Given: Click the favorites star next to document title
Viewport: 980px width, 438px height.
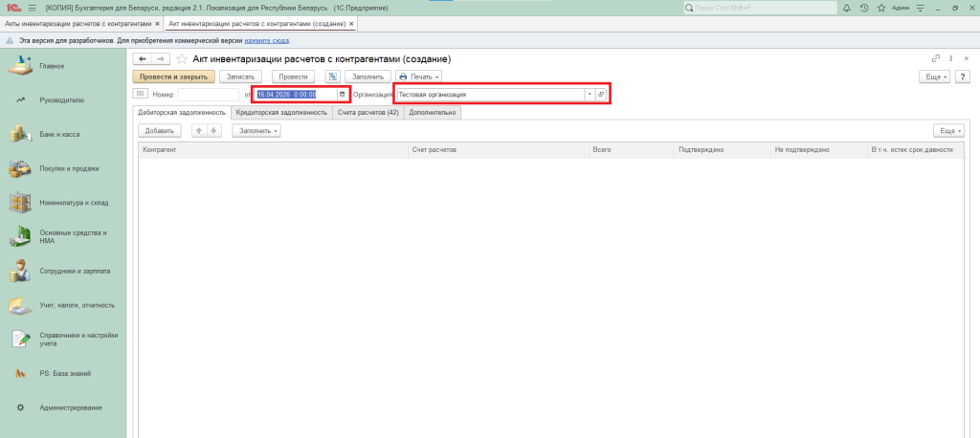Looking at the screenshot, I should tap(182, 59).
